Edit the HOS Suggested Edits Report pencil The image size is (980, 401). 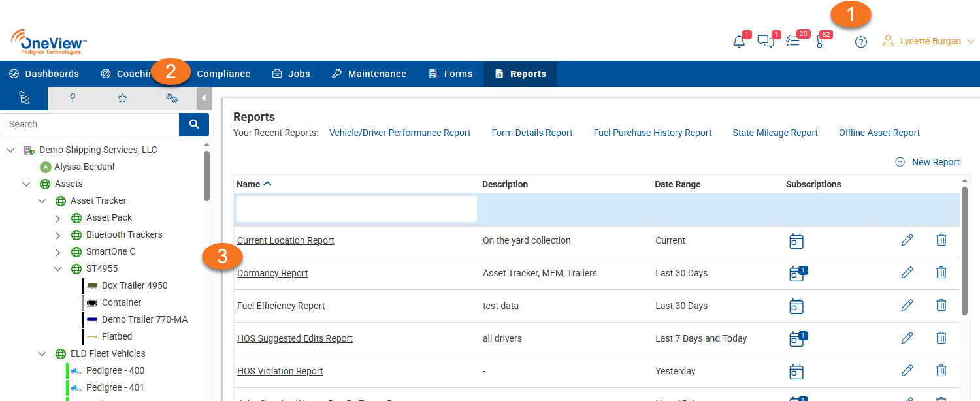point(907,338)
